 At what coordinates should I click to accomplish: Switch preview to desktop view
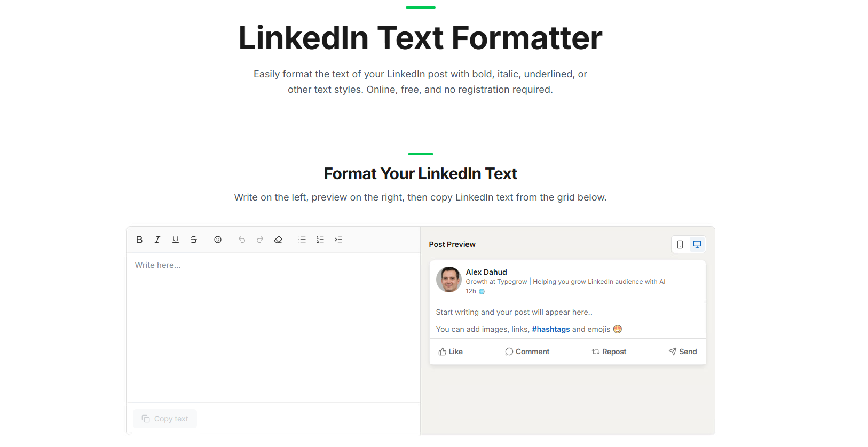tap(697, 244)
